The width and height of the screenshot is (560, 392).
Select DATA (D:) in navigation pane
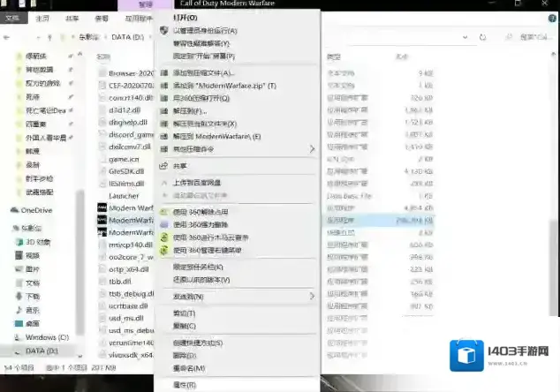(42, 351)
